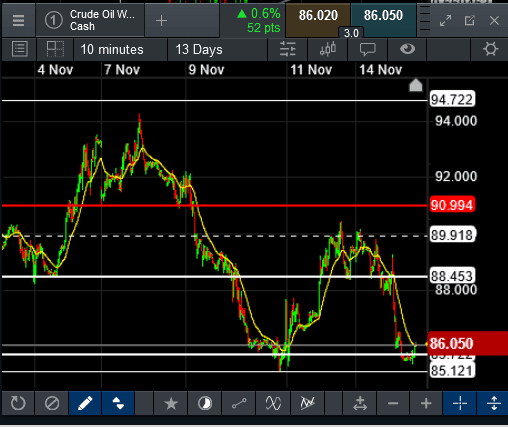This screenshot has width=508, height=427.
Task: Click the current price 86.050 tag
Action: (467, 343)
